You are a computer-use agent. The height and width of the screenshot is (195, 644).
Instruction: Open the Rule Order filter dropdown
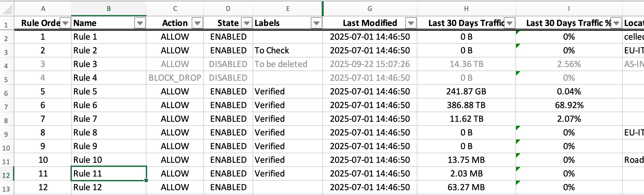click(x=65, y=23)
